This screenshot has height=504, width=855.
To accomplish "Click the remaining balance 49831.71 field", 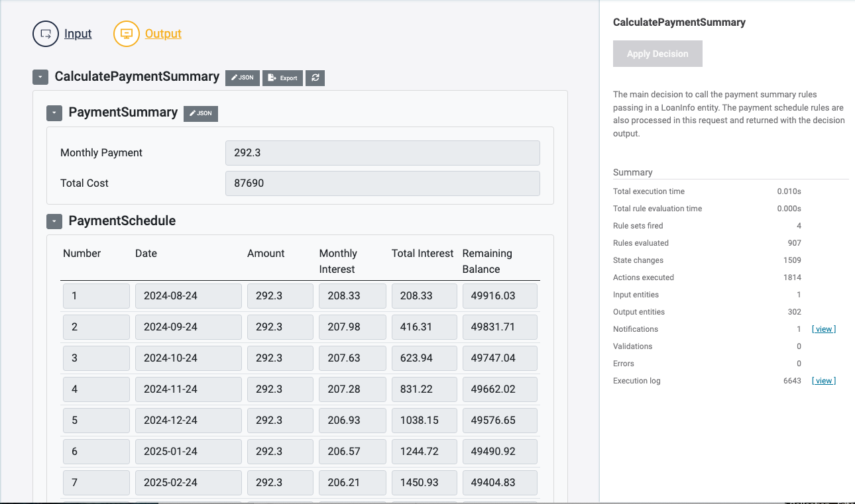I will point(500,327).
